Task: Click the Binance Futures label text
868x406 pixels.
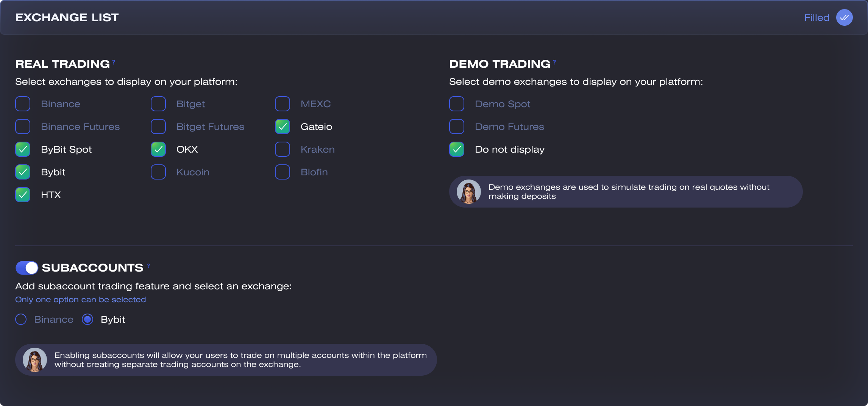Action: click(80, 126)
